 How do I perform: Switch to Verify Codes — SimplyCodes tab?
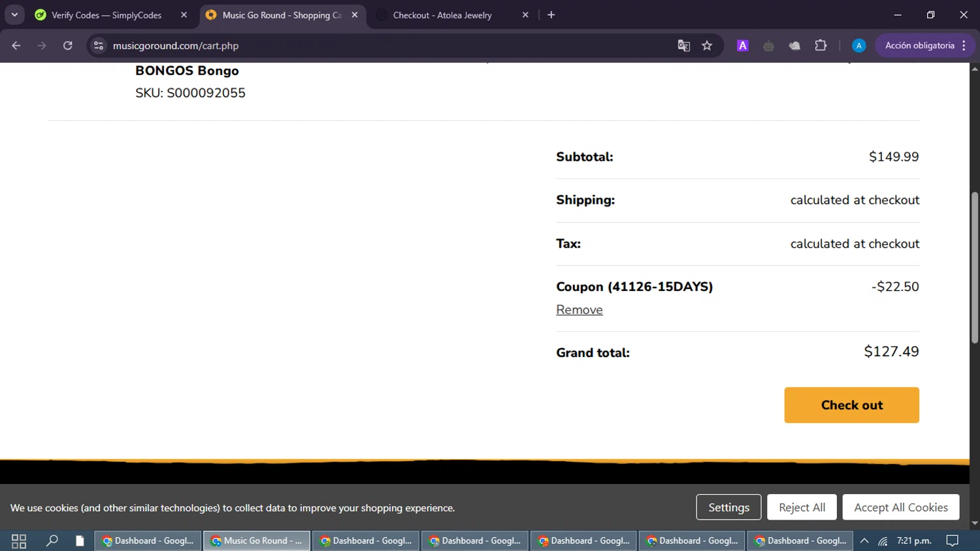(x=106, y=15)
